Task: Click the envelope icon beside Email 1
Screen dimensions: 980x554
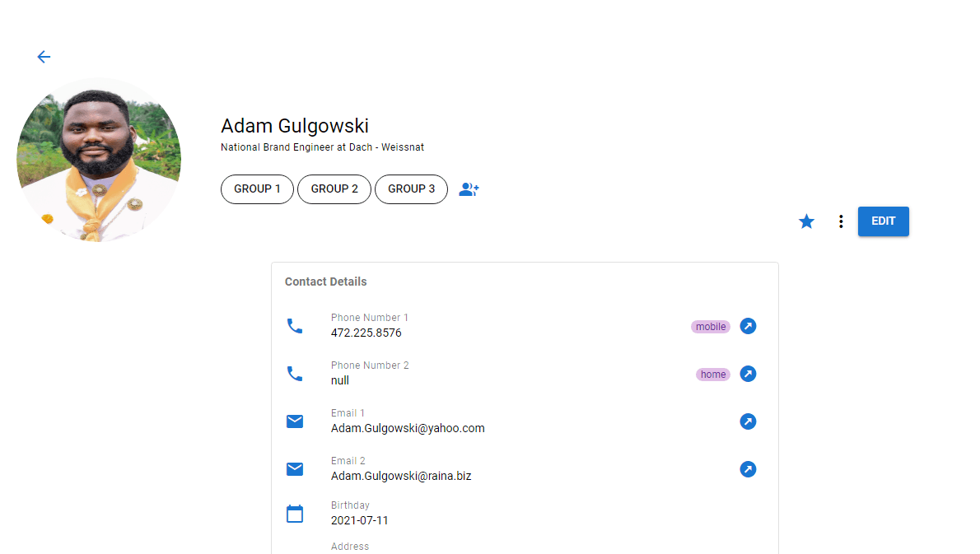Action: click(x=294, y=421)
